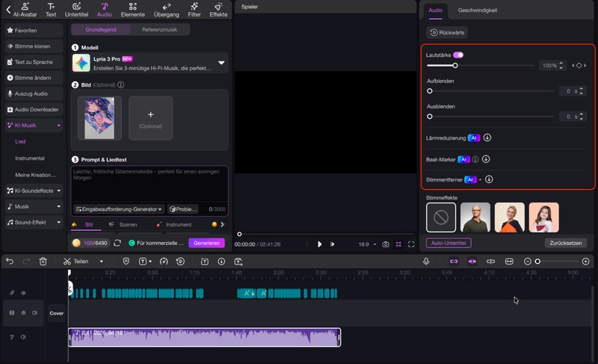Open the Filter tool in top toolbar
The width and height of the screenshot is (598, 364).
[x=194, y=10]
